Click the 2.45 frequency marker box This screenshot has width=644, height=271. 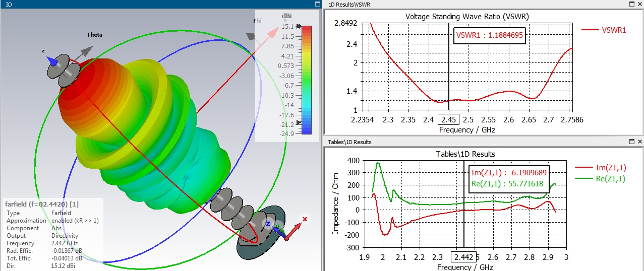(449, 120)
